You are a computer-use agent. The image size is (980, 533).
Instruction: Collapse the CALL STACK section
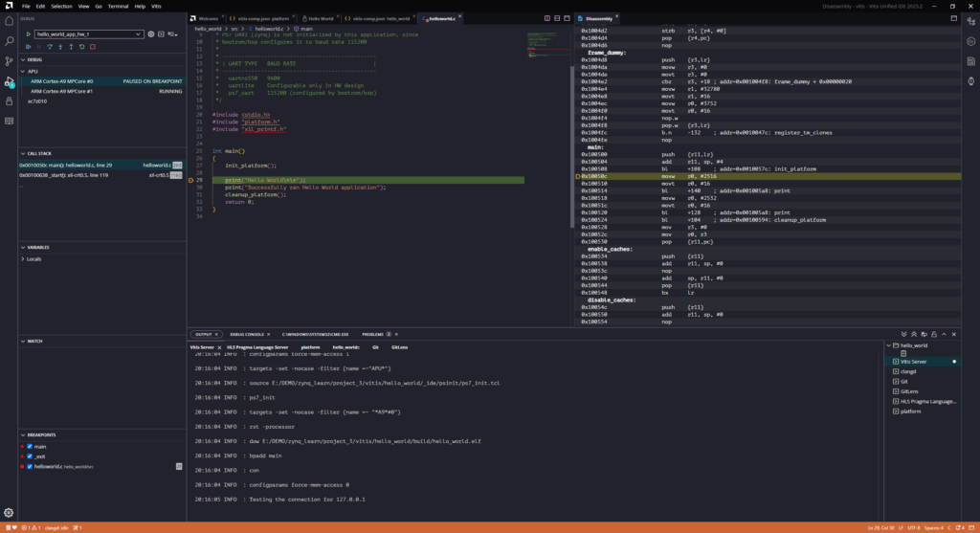[23, 154]
